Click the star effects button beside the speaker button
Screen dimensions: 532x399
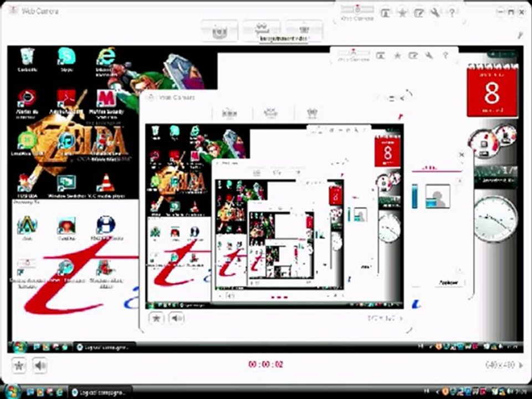point(19,366)
